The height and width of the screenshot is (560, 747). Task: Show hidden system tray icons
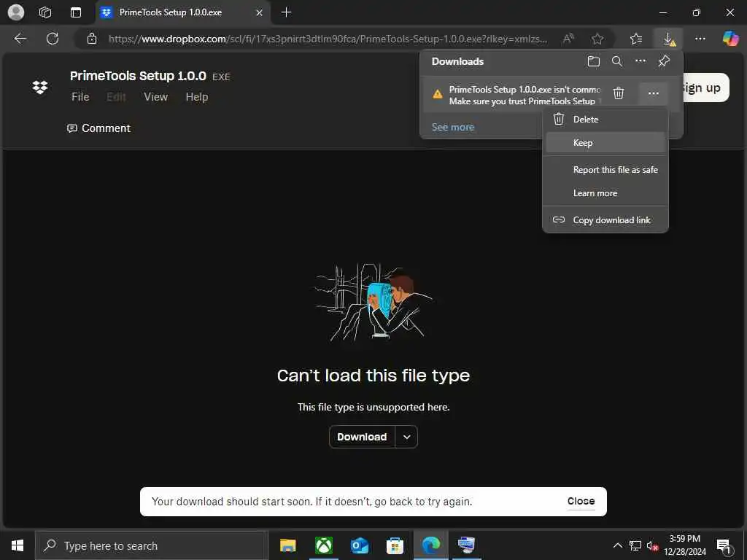[x=617, y=545]
